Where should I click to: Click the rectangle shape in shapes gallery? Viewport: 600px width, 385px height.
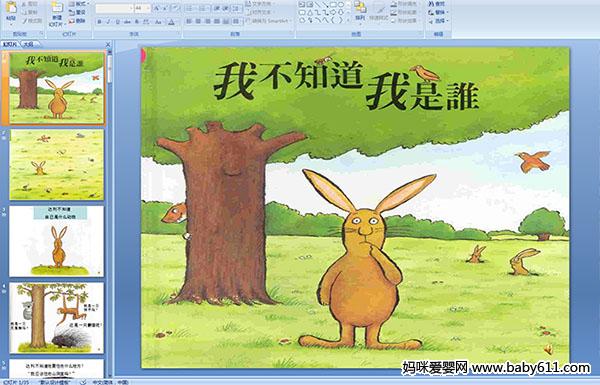[333, 5]
